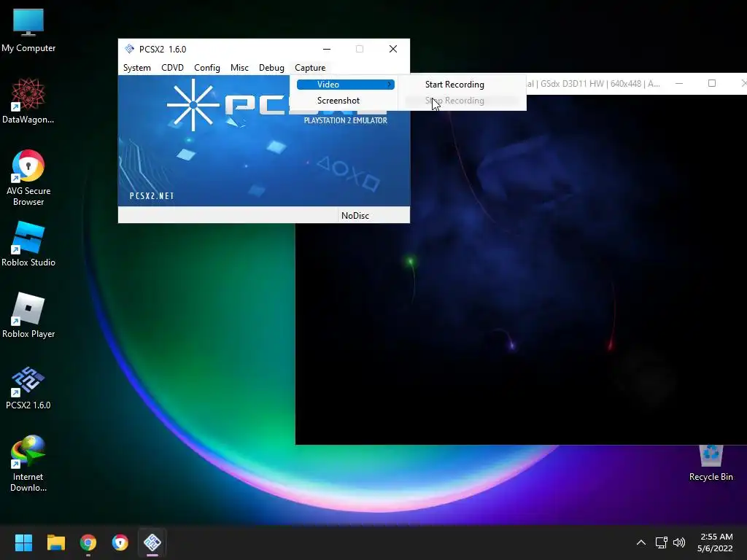The image size is (747, 560).
Task: Maximize the GSdx game window
Action: [712, 83]
